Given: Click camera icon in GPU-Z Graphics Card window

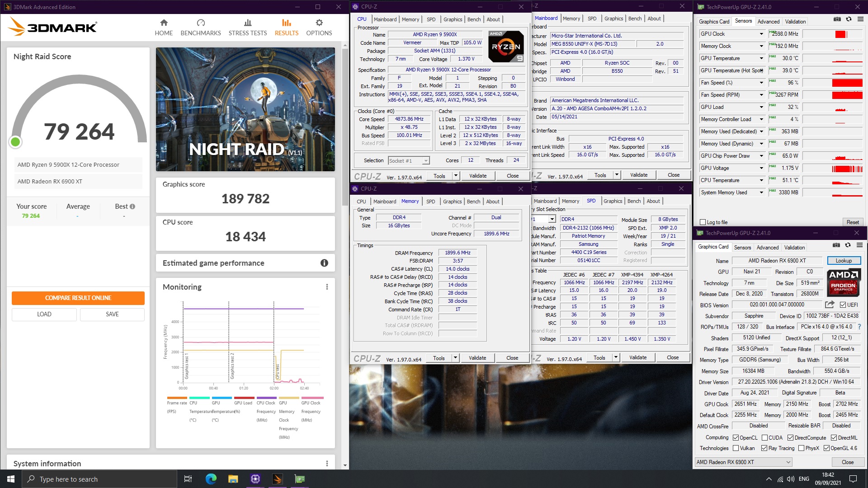Looking at the screenshot, I should coord(836,245).
